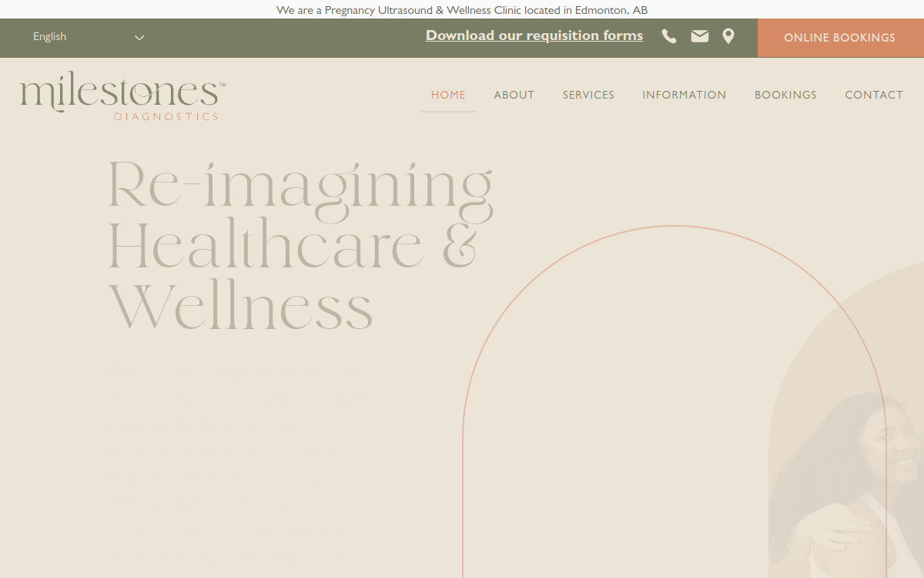Open the About menu item
Screen dimensions: 924x578
[x=514, y=95]
